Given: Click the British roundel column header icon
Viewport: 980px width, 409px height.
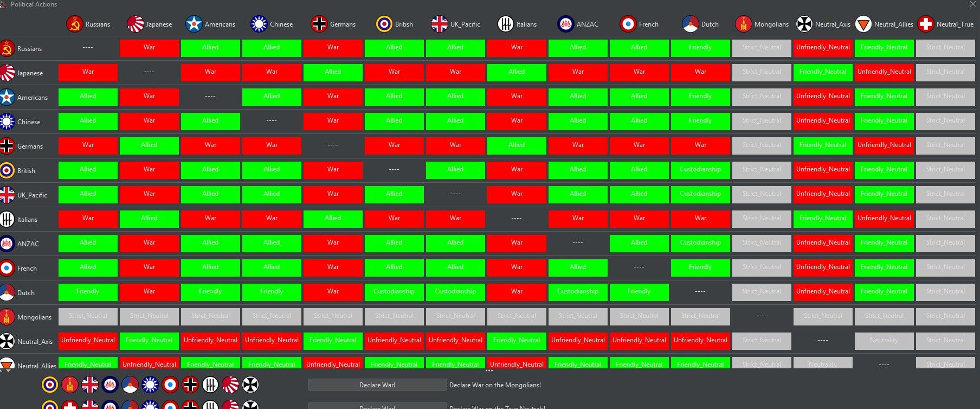Looking at the screenshot, I should click(384, 24).
